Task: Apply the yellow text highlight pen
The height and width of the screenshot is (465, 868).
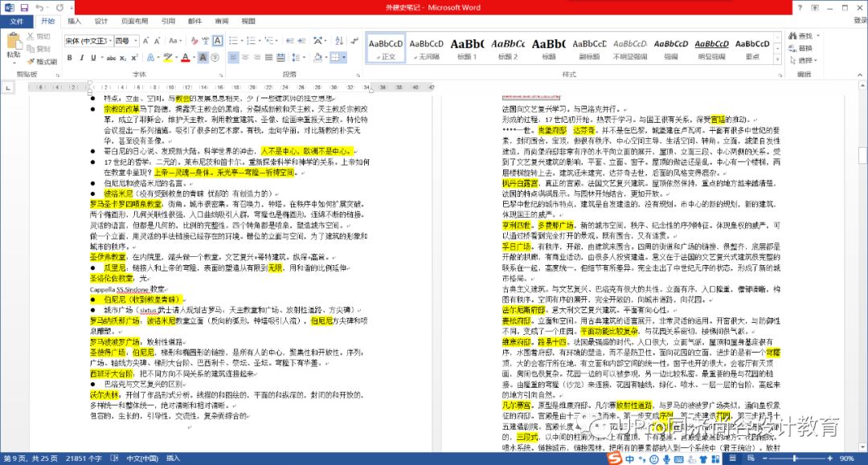Action: tap(167, 58)
